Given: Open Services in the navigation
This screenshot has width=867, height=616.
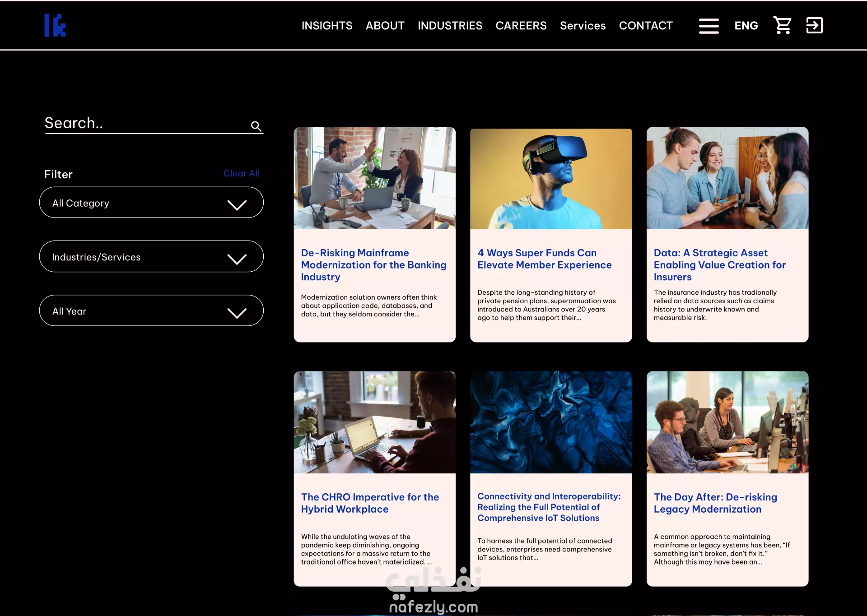Looking at the screenshot, I should (583, 26).
